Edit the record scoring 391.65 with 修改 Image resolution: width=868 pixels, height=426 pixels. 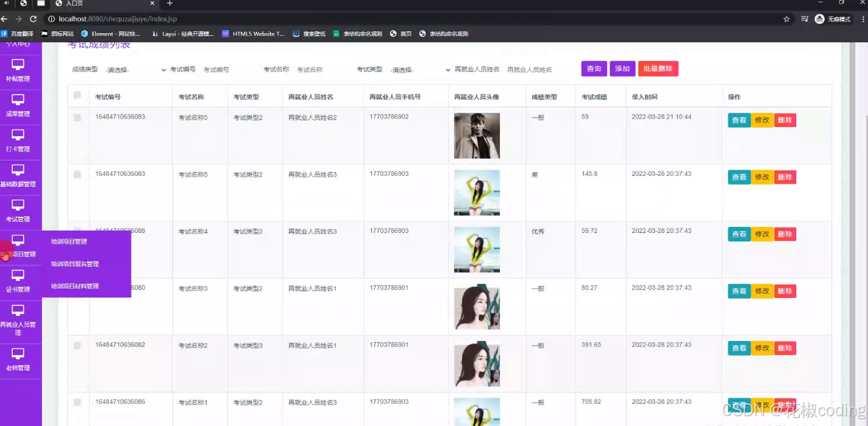(x=762, y=348)
